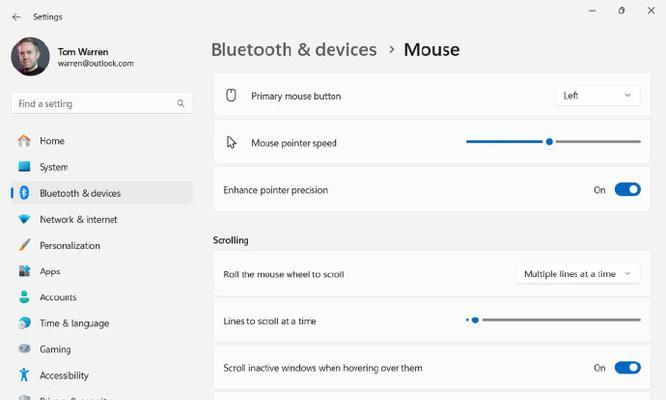
Task: Click the Gaming controller icon
Action: [24, 349]
